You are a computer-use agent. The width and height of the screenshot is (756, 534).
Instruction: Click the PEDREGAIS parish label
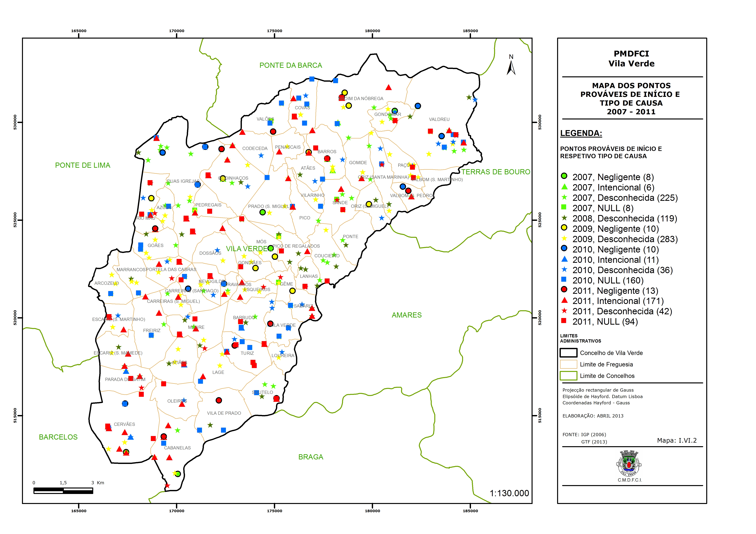click(208, 205)
